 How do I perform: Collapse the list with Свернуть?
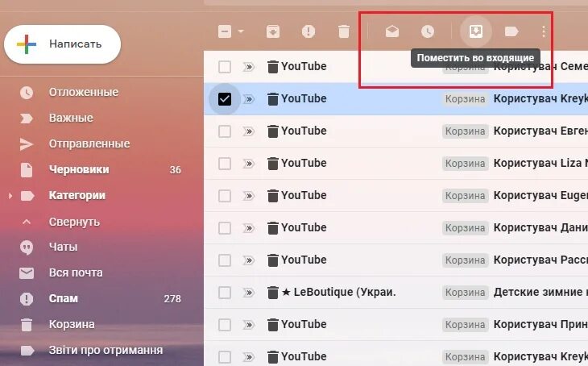click(74, 222)
